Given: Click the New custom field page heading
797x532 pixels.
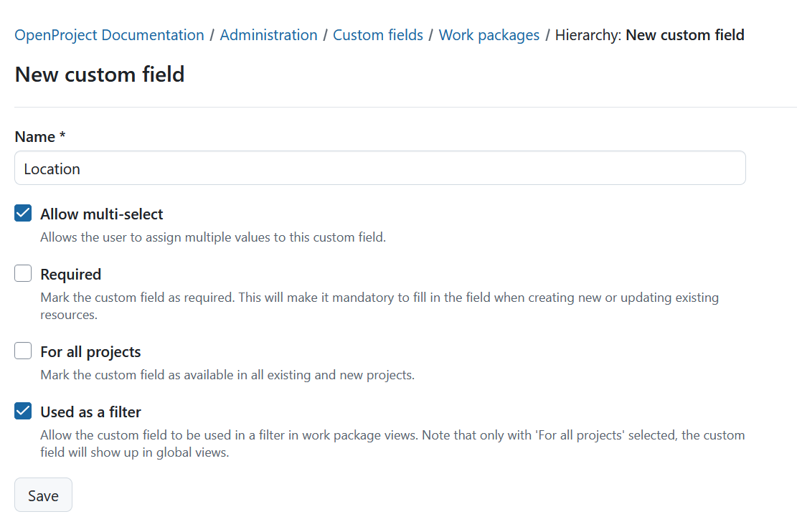Looking at the screenshot, I should tap(99, 74).
